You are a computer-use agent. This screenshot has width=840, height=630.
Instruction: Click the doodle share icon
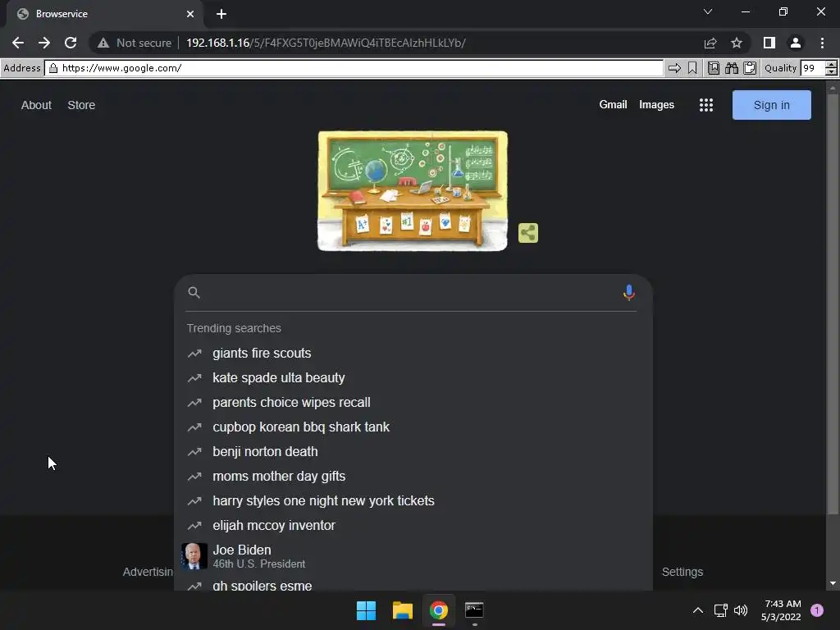[528, 233]
